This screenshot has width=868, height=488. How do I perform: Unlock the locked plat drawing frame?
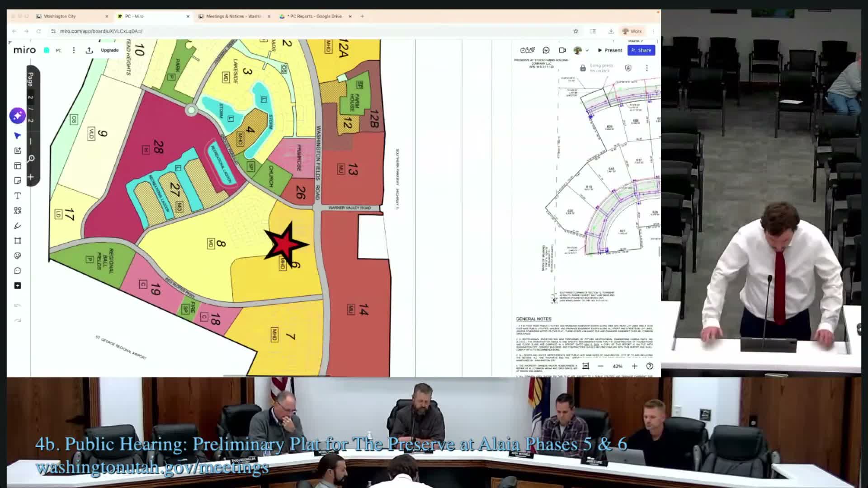pyautogui.click(x=583, y=69)
